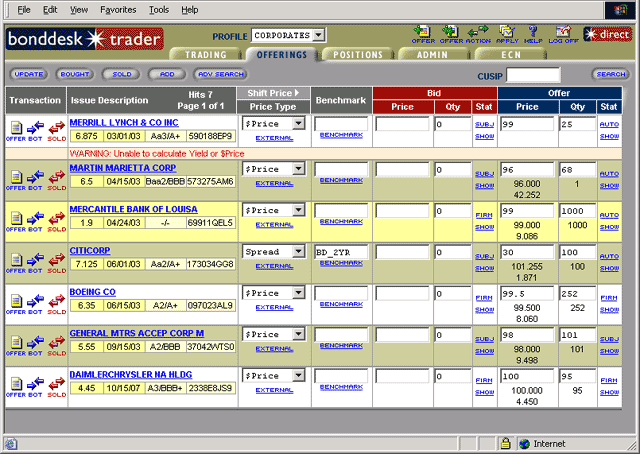The image size is (640, 454).
Task: Click the Sold icon for DaimlerChrysler row
Action: pos(57,387)
